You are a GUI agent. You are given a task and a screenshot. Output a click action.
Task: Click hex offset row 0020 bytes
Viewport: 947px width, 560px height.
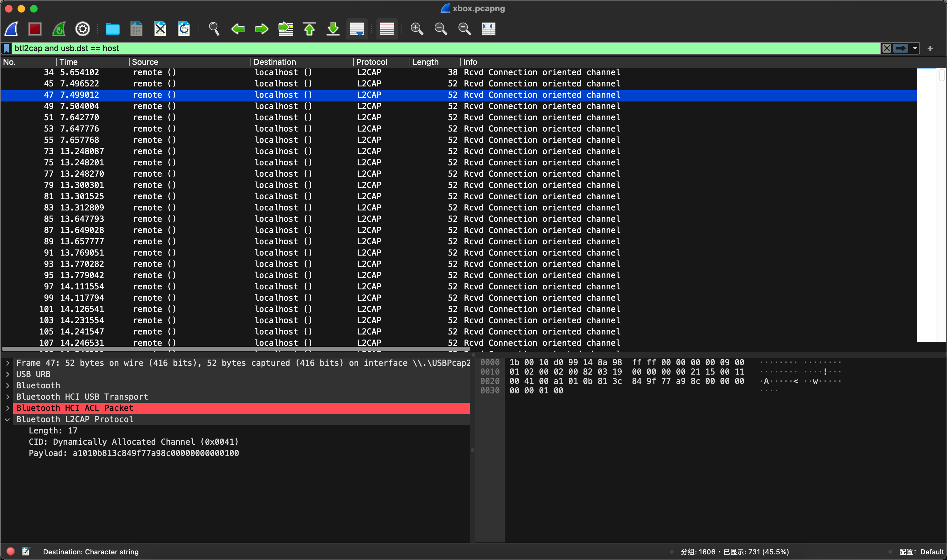click(x=626, y=381)
